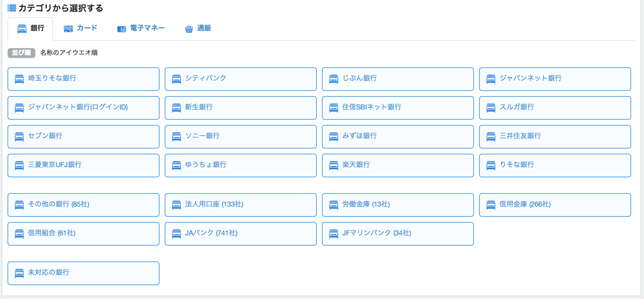Viewport: 644px width, 299px height.
Task: Click the bank icon next to 三井住友銀行
Action: [491, 137]
